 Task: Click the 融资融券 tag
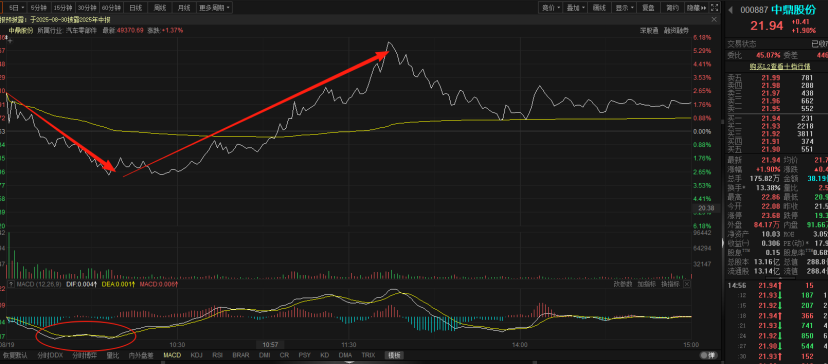click(676, 31)
